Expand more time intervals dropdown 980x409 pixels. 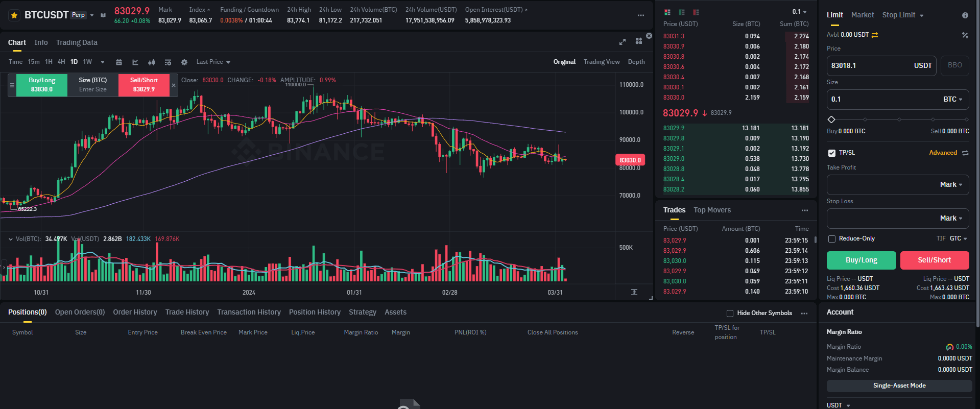(x=103, y=62)
